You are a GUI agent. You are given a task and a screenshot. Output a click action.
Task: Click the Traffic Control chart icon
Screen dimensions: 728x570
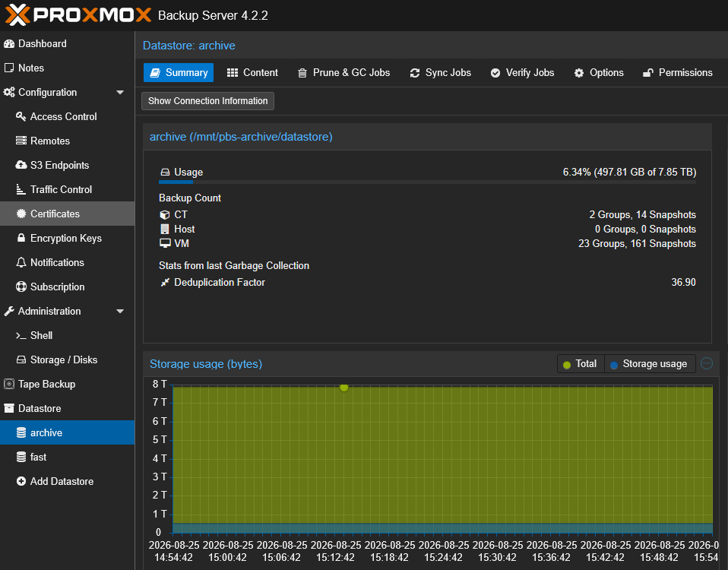(x=21, y=189)
